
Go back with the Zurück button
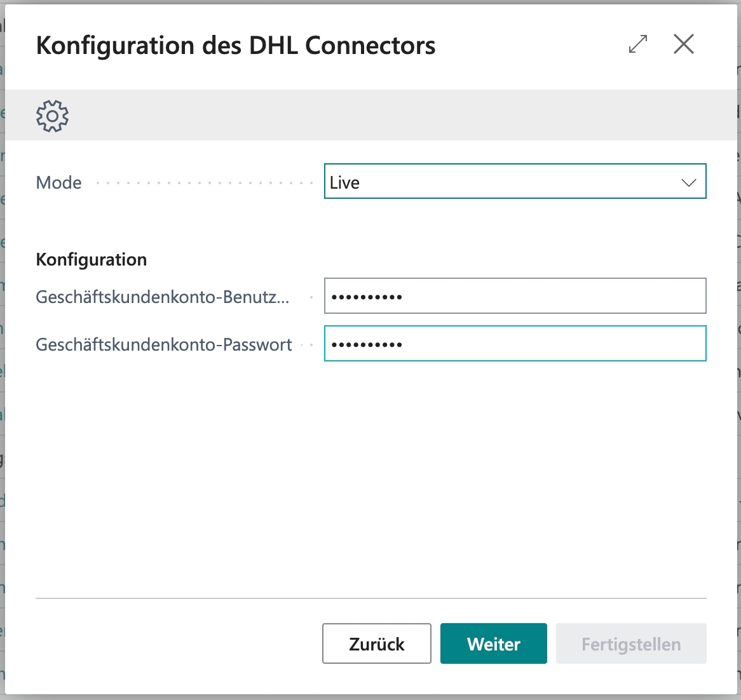[376, 643]
